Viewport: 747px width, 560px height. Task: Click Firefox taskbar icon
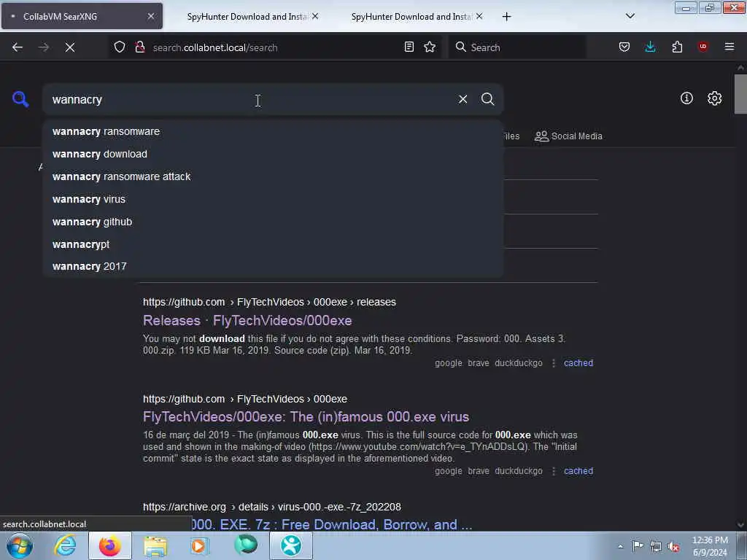[x=110, y=545]
